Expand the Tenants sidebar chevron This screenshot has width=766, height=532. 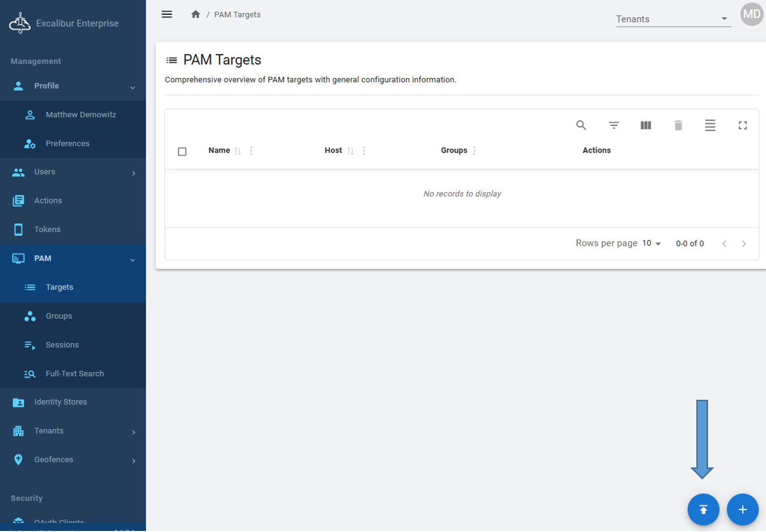(x=133, y=432)
